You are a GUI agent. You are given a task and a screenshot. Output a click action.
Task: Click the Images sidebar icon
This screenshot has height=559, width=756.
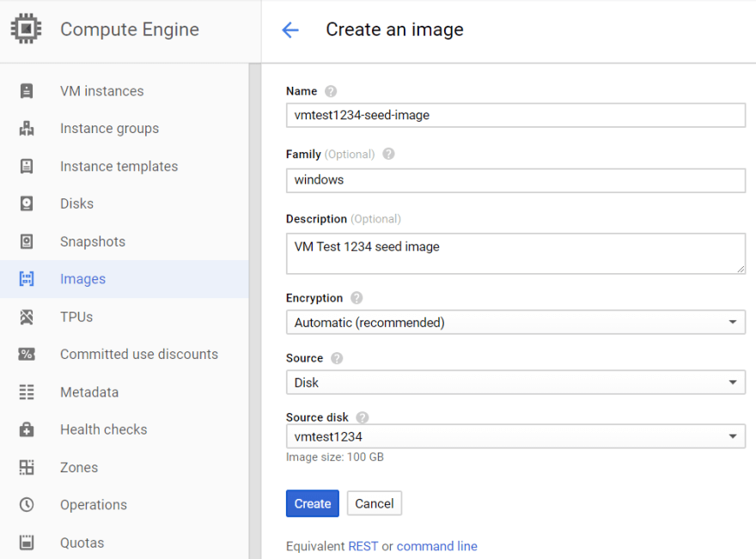pyautogui.click(x=27, y=278)
